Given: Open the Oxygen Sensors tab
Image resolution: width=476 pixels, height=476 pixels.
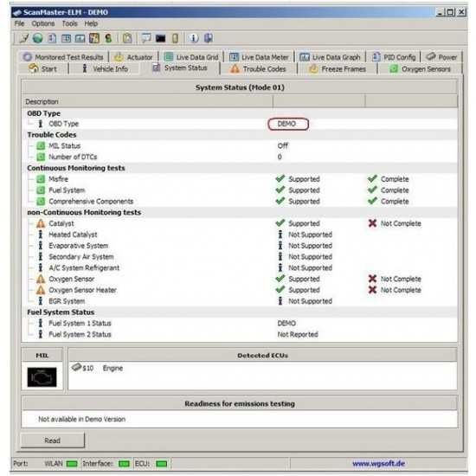Looking at the screenshot, I should click(420, 69).
